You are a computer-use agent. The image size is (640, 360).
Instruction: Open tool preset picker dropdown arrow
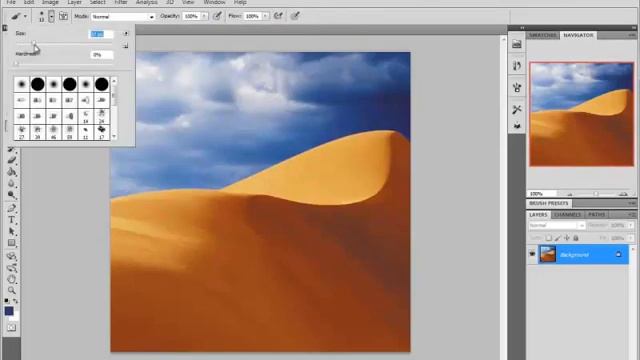[x=25, y=16]
